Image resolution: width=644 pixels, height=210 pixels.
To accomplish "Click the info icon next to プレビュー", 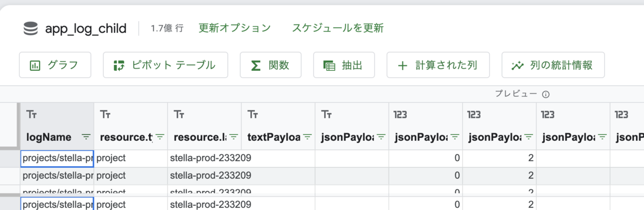I will tap(546, 94).
